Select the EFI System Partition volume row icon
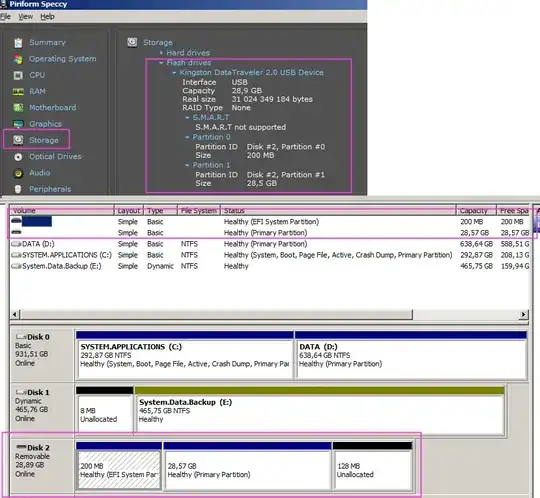This screenshot has height=498, width=540. (x=16, y=221)
